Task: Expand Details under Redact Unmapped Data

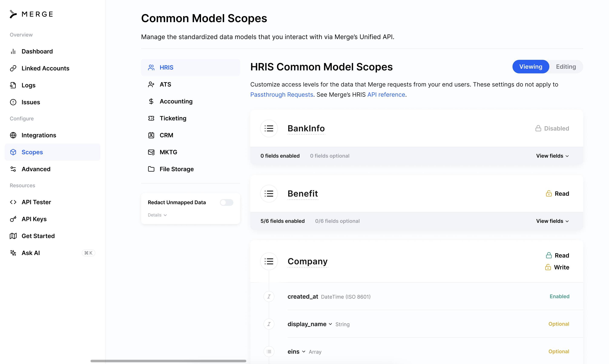Action: [x=157, y=215]
